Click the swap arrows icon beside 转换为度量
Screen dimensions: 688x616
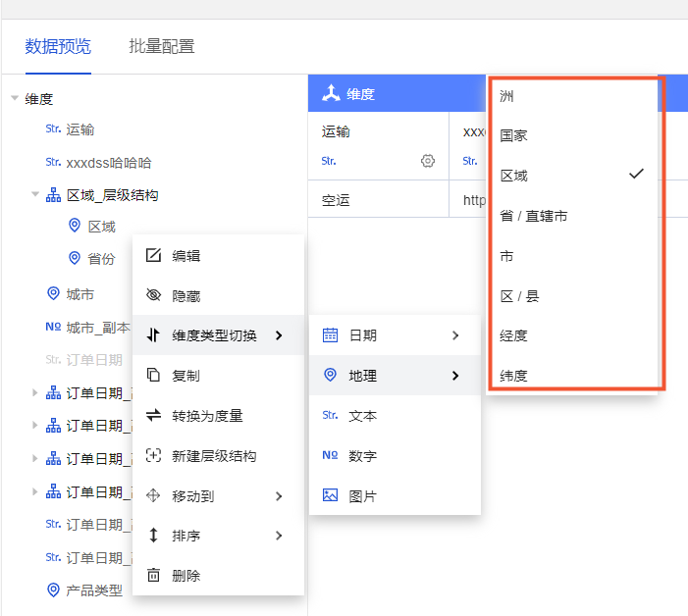coord(153,416)
